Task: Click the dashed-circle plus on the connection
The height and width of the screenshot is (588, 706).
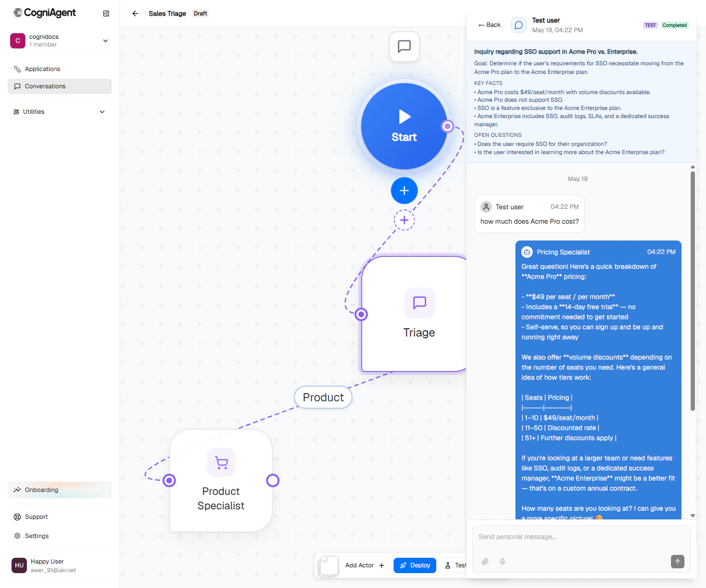Action: coord(405,220)
